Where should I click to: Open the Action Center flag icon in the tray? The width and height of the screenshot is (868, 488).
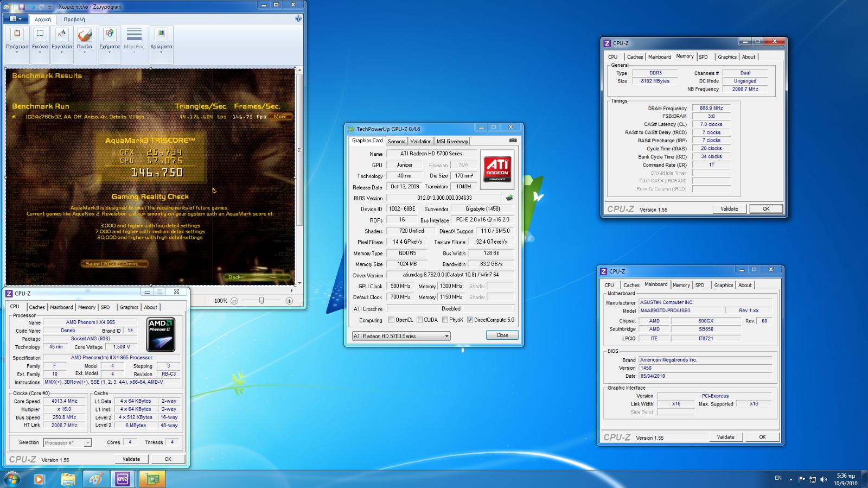coord(801,479)
